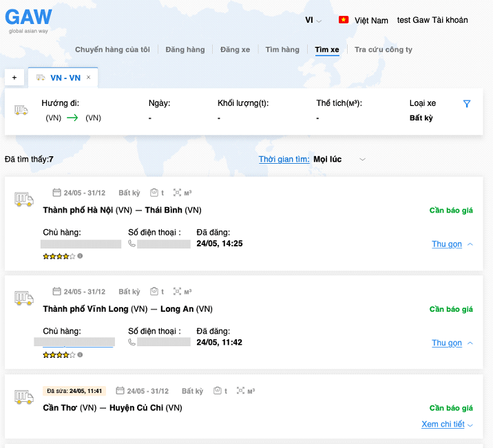Open the Tìm hàng menu
Viewport: 493px width, 448px height.
pyautogui.click(x=282, y=50)
